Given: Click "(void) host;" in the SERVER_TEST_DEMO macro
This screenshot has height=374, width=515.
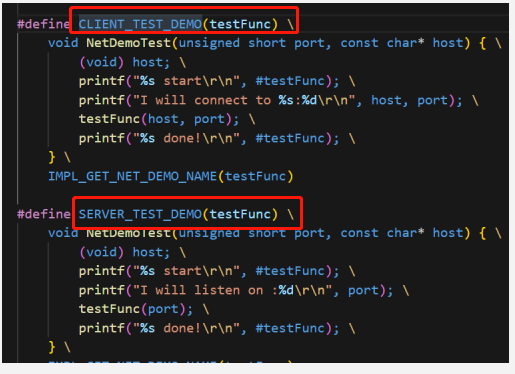Looking at the screenshot, I should coord(125,252).
